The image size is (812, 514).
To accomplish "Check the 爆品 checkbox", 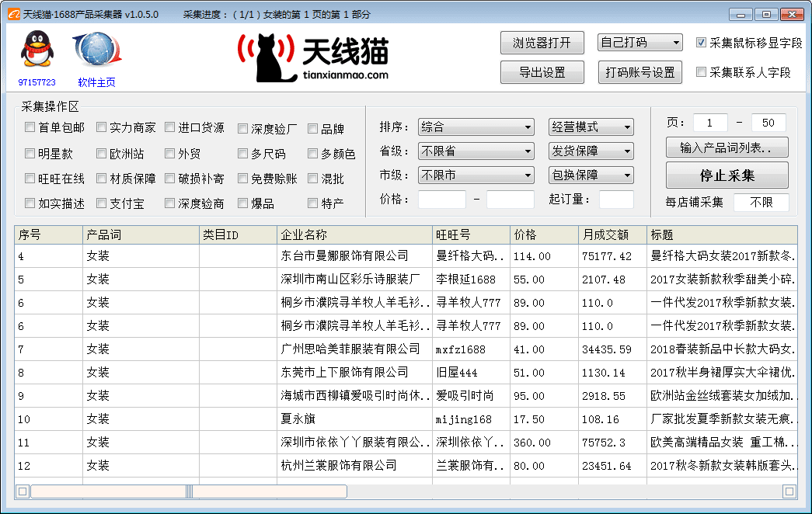I will point(243,203).
